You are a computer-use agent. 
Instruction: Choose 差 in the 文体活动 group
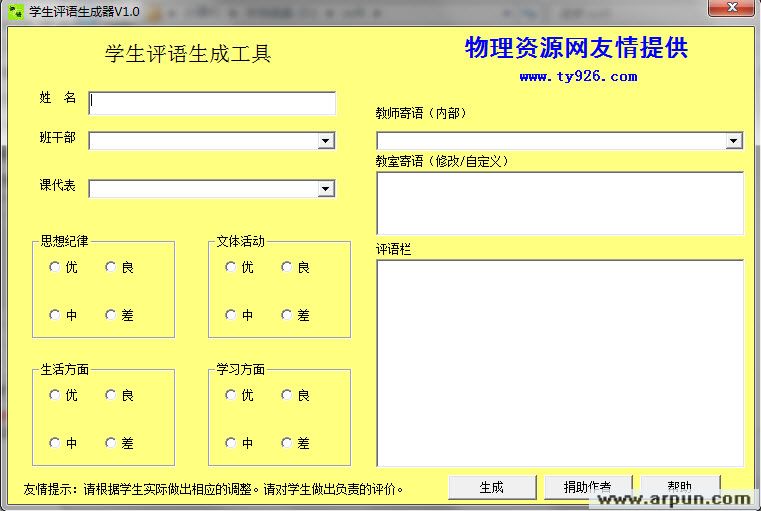pyautogui.click(x=296, y=315)
